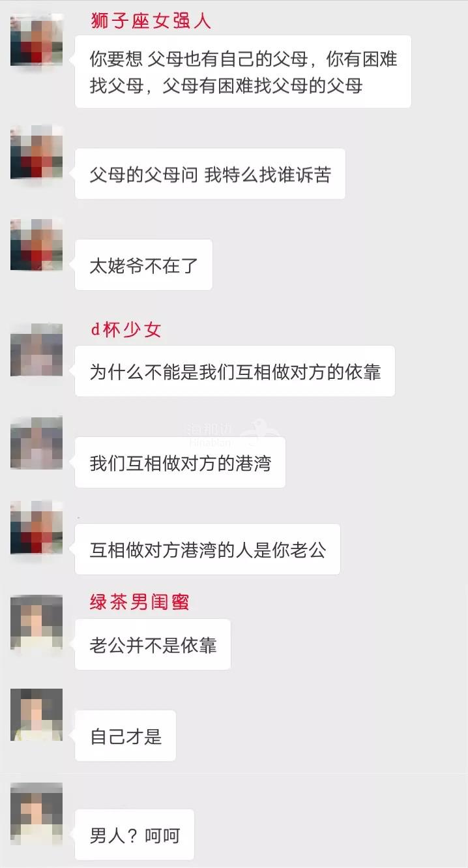Open the 狮子座女强人 username label

[x=151, y=21]
